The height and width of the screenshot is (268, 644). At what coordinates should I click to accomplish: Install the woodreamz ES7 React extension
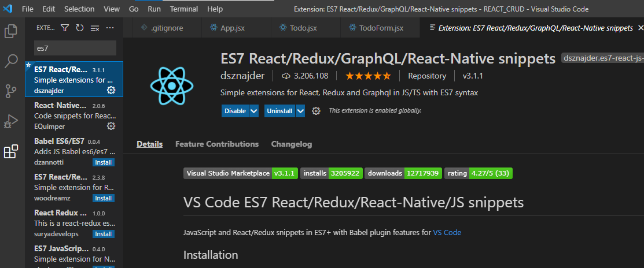coord(104,198)
